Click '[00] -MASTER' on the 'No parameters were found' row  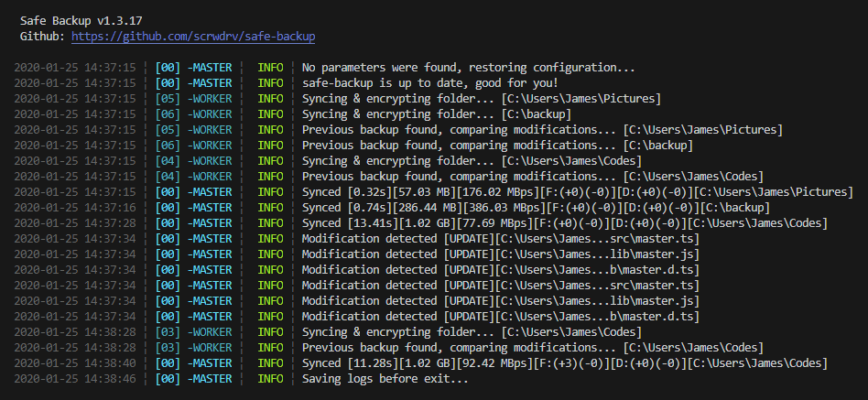click(193, 68)
